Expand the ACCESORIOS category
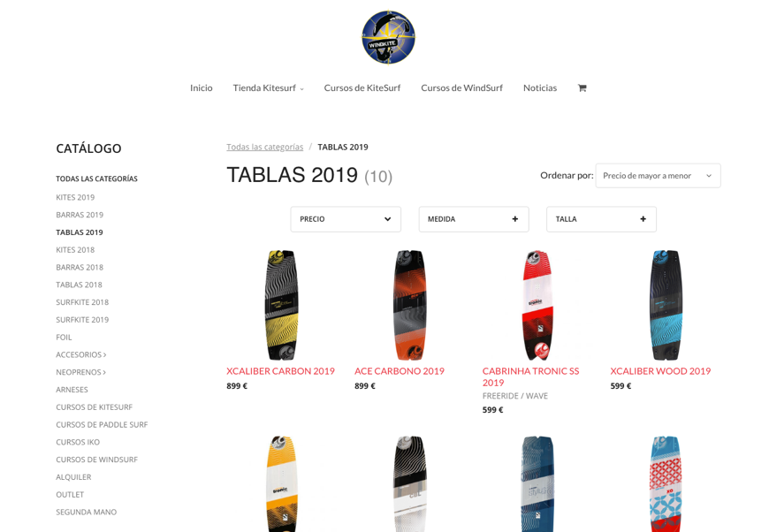Viewport: 769px width, 532px height. point(81,354)
